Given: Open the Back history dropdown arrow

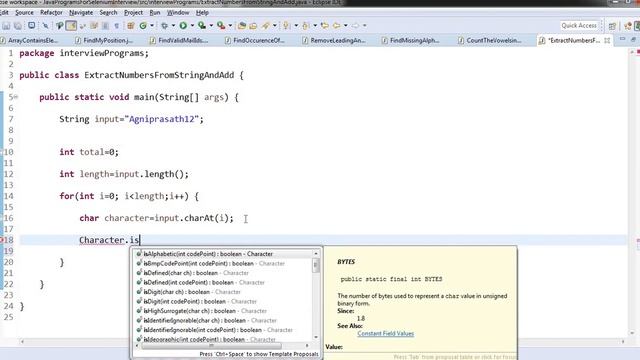Looking at the screenshot, I should coord(346,26).
